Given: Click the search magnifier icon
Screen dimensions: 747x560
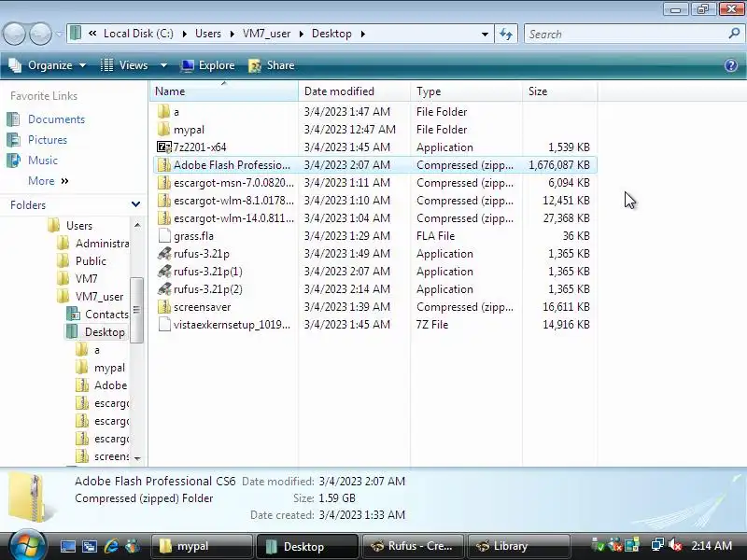Looking at the screenshot, I should (x=734, y=34).
